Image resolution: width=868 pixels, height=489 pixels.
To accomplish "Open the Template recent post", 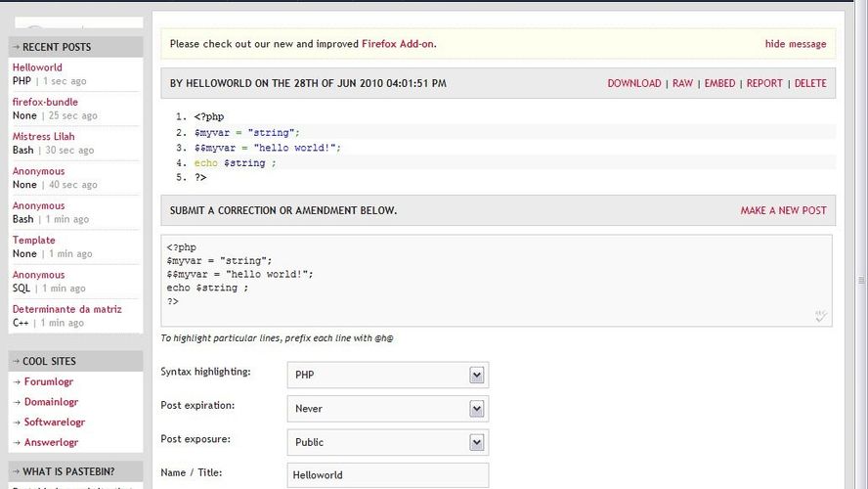I will click(x=34, y=241).
